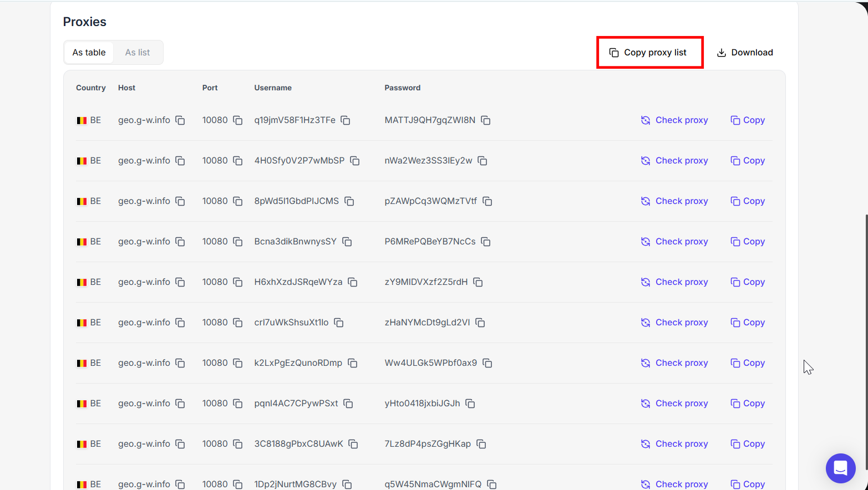Copy the H6xhXzdJSRqeWYza proxy row
868x490 pixels.
pos(748,282)
